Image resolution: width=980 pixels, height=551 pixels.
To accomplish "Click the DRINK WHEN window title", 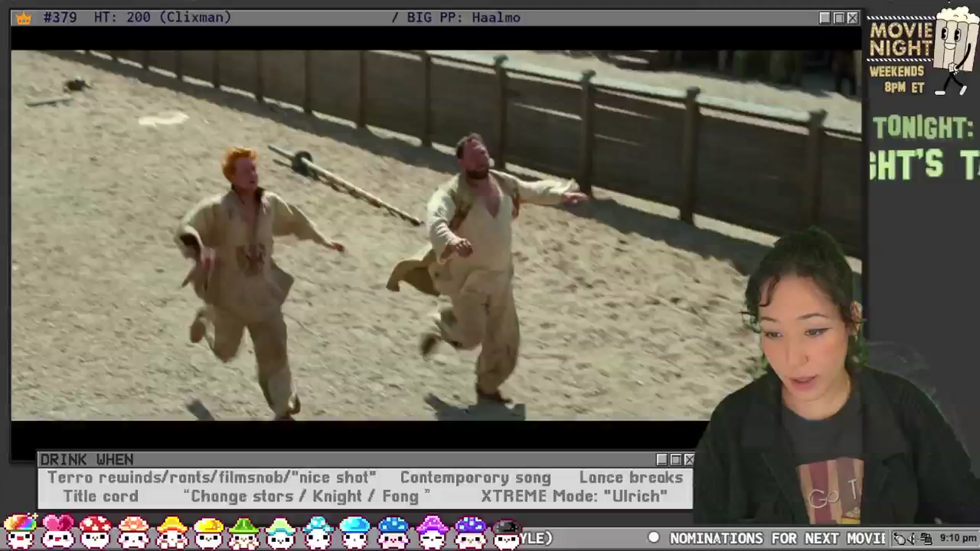I will 87,460.
